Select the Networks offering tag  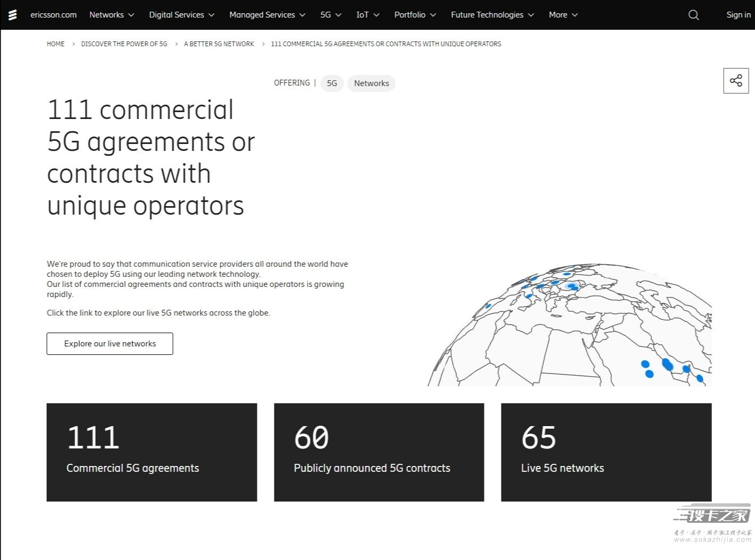(371, 83)
